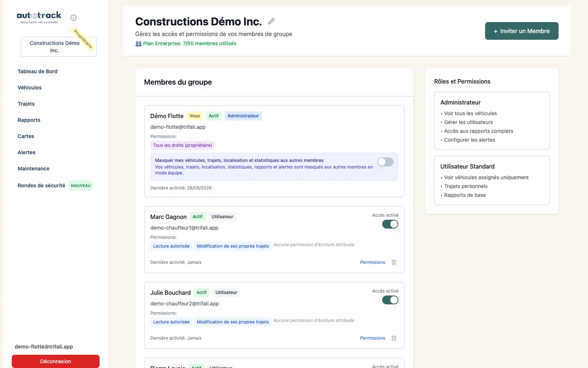Navigate to Cartes
588x368 pixels.
click(26, 136)
